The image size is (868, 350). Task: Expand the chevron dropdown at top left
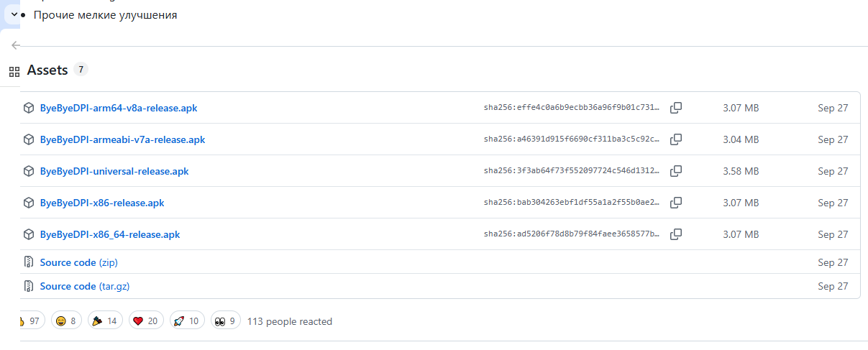click(x=14, y=14)
